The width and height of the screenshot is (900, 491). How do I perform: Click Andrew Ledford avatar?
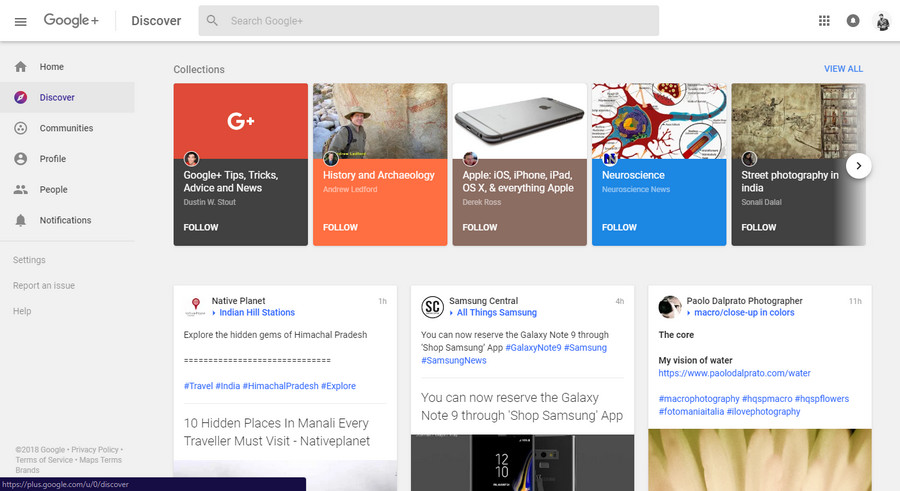331,158
